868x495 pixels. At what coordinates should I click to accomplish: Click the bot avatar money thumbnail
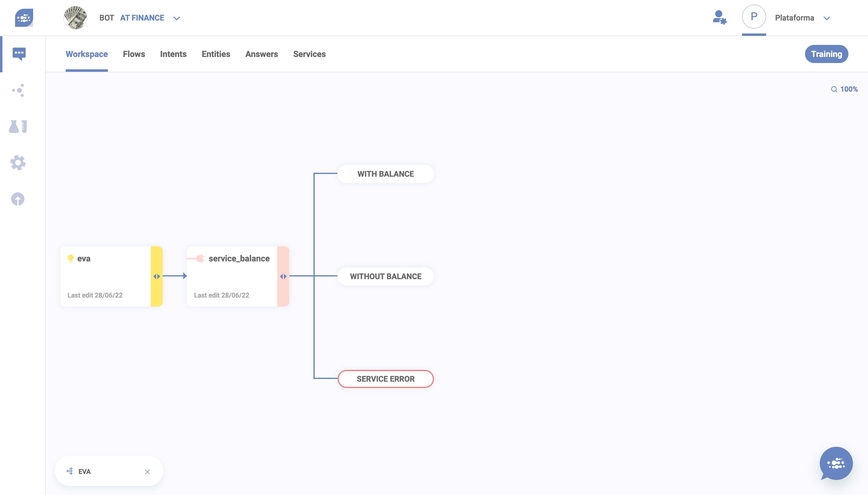point(75,18)
